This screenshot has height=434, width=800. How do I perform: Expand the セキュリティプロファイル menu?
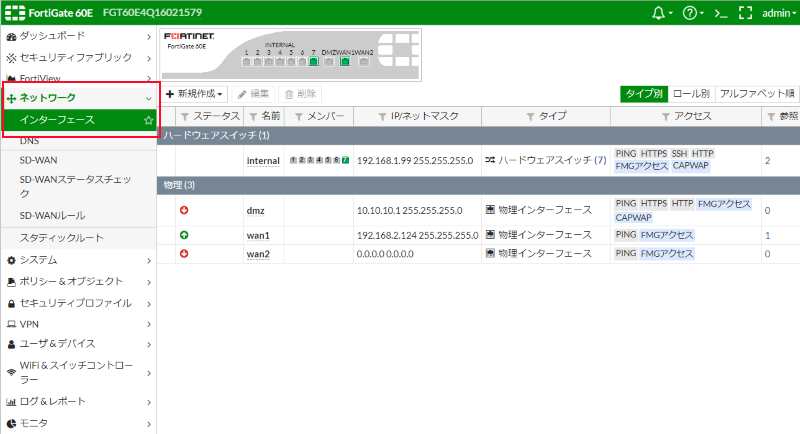pyautogui.click(x=79, y=303)
